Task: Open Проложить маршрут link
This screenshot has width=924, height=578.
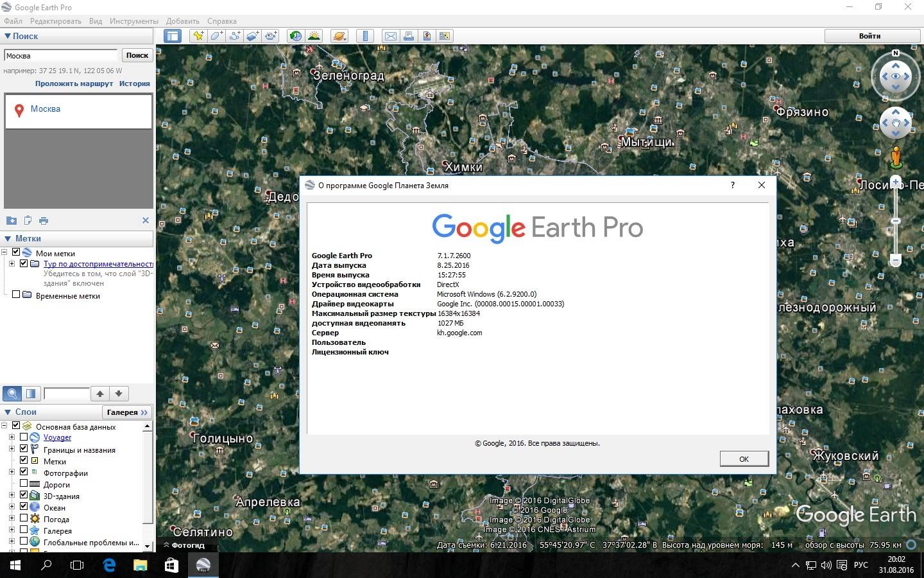Action: 74,83
